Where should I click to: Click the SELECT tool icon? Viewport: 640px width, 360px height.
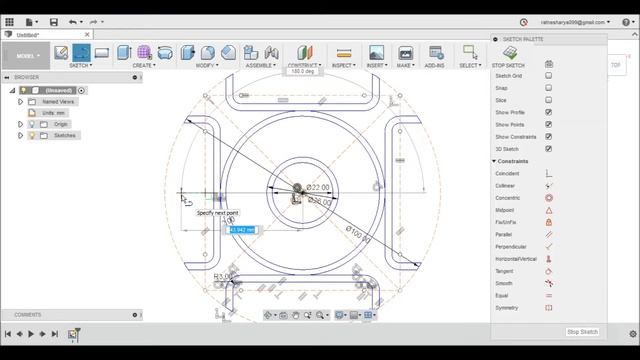point(470,53)
